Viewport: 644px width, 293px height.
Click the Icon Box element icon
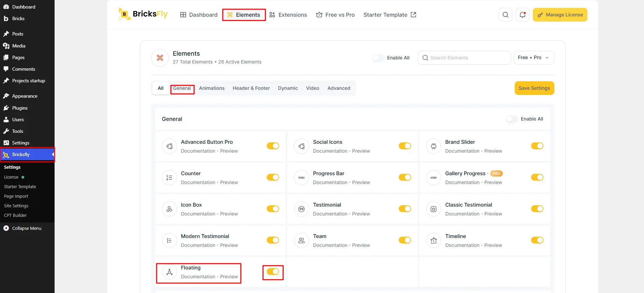point(170,209)
